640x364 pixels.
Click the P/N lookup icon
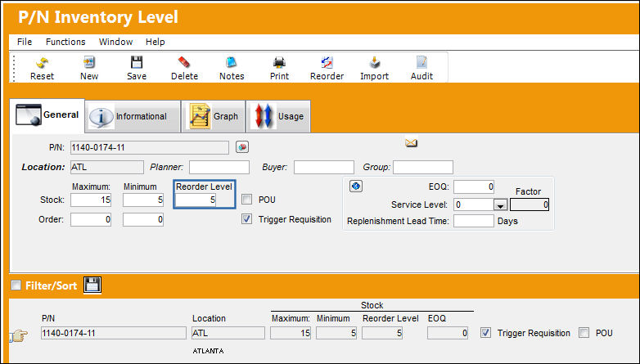tap(242, 147)
